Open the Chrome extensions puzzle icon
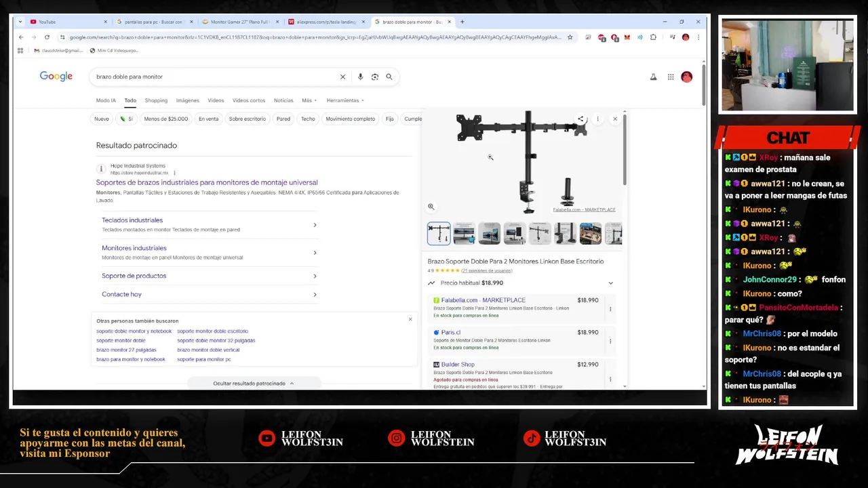This screenshot has height=488, width=868. point(653,37)
